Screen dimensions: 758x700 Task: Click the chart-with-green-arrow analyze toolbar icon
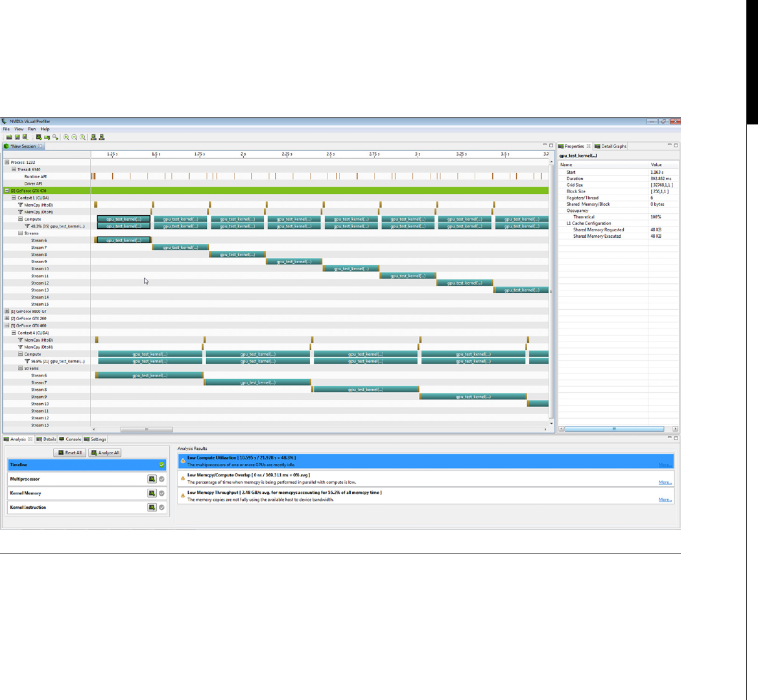pos(39,137)
